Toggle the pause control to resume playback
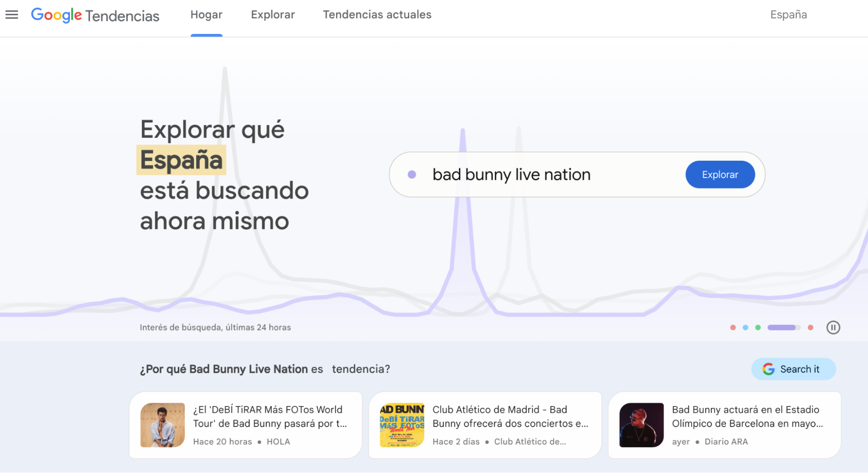The height and width of the screenshot is (473, 868). click(x=833, y=327)
